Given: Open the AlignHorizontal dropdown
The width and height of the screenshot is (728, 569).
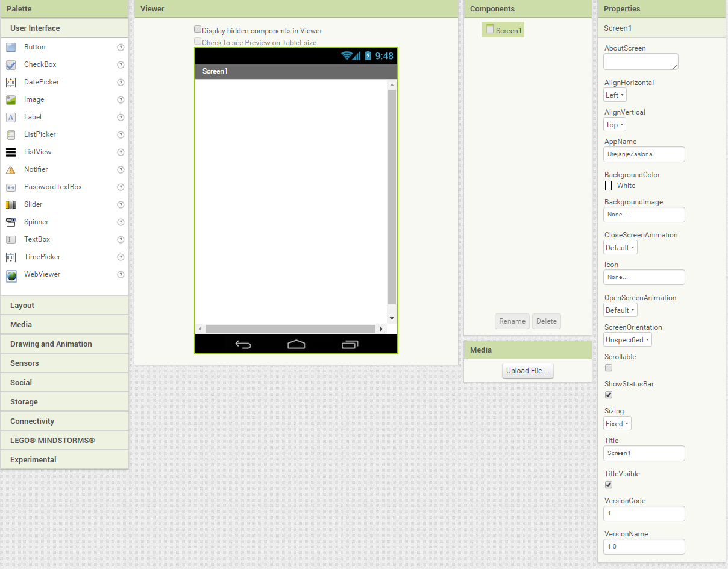Looking at the screenshot, I should click(x=615, y=95).
